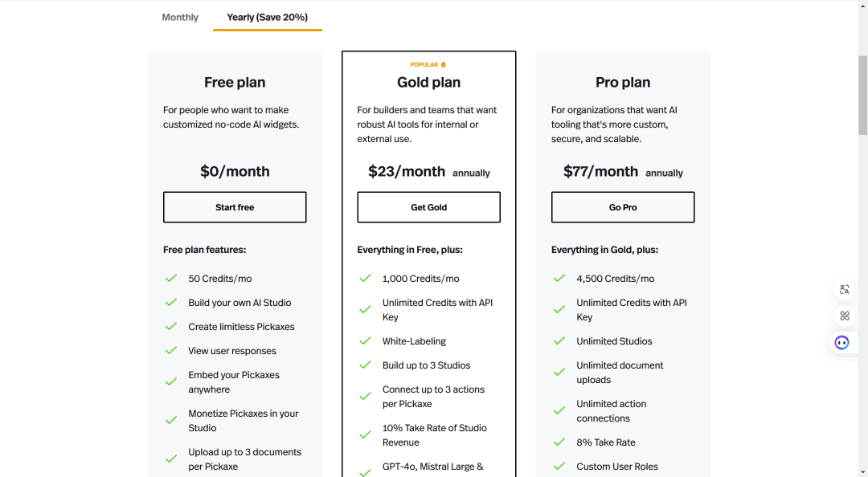
Task: Click the translate icon on right sidebar
Action: [x=844, y=289]
